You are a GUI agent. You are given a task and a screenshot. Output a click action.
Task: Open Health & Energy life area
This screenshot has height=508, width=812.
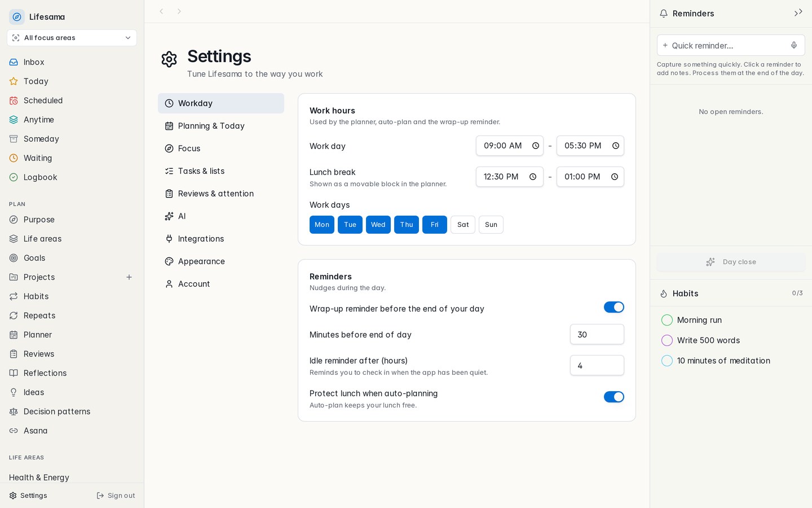[x=39, y=478]
